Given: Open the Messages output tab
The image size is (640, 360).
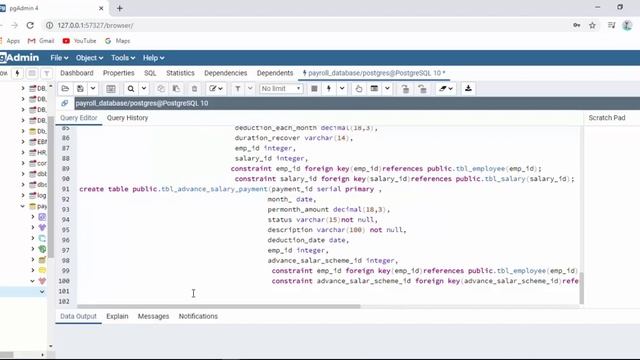Looking at the screenshot, I should tap(153, 316).
